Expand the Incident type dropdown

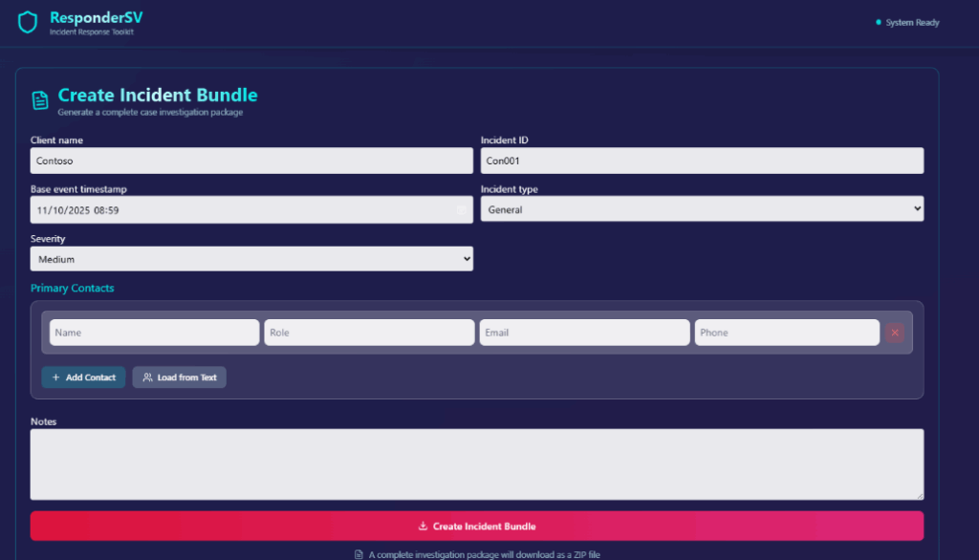point(702,208)
